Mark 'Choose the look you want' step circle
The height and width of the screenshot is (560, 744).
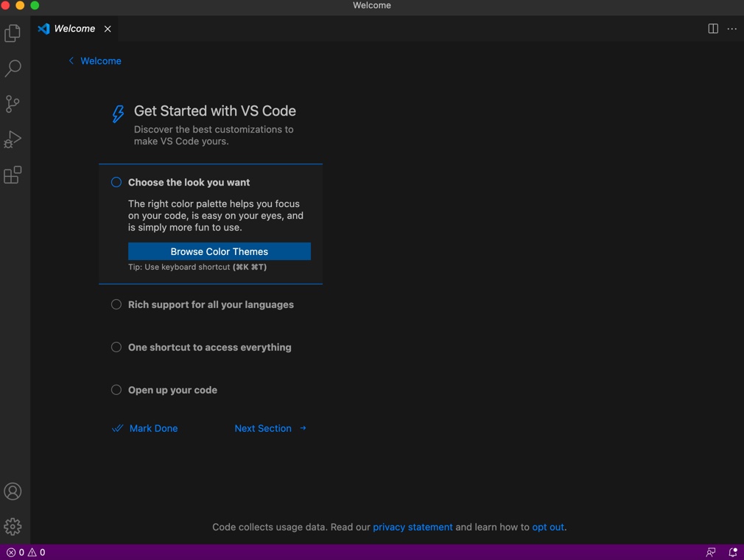pos(116,182)
